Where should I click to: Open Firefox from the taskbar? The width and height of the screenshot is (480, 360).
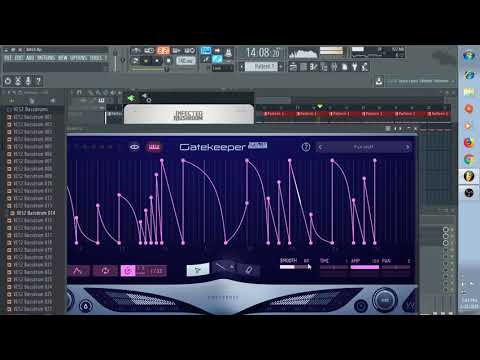pyautogui.click(x=469, y=143)
